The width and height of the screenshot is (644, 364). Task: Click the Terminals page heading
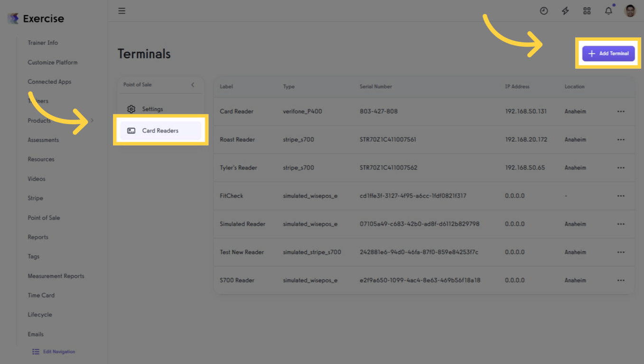coord(144,54)
